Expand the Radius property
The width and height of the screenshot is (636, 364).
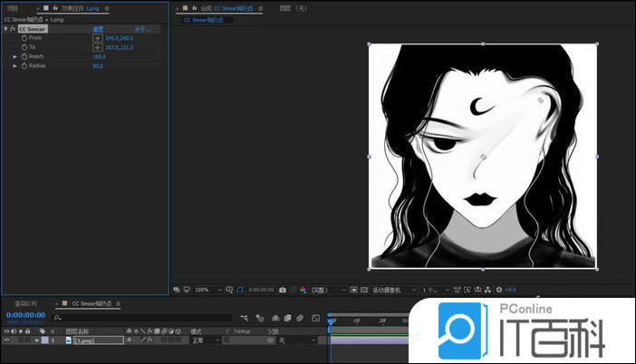[14, 65]
